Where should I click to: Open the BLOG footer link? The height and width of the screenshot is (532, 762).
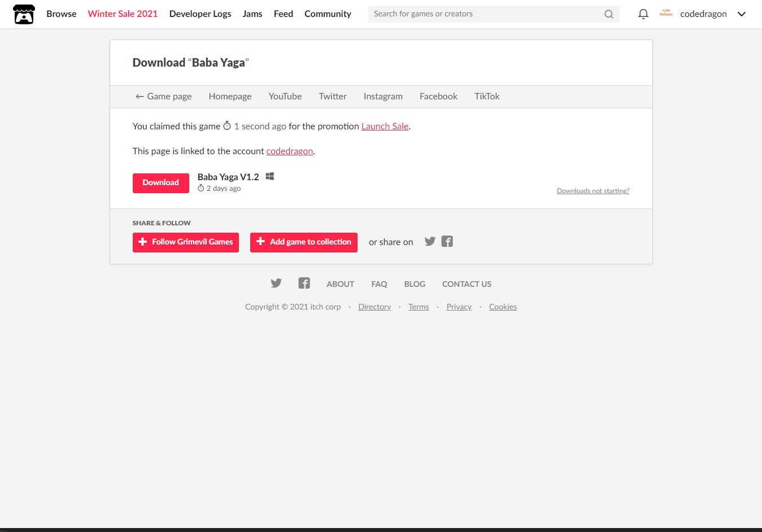click(x=415, y=284)
